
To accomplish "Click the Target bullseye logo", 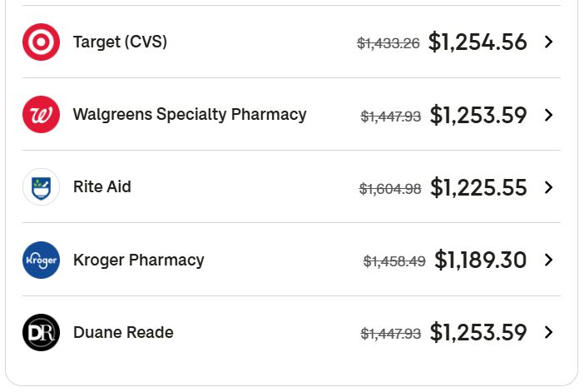I will click(x=41, y=42).
